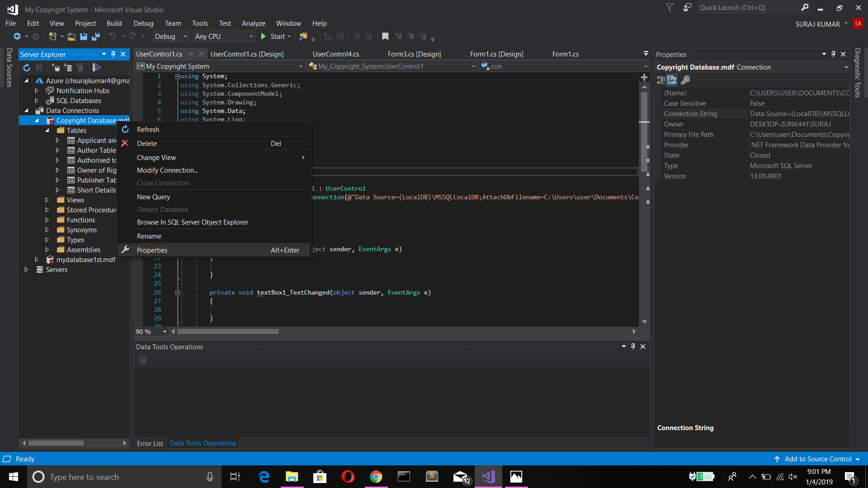
Task: Open the Modify Connection dialog from context menu
Action: 167,170
